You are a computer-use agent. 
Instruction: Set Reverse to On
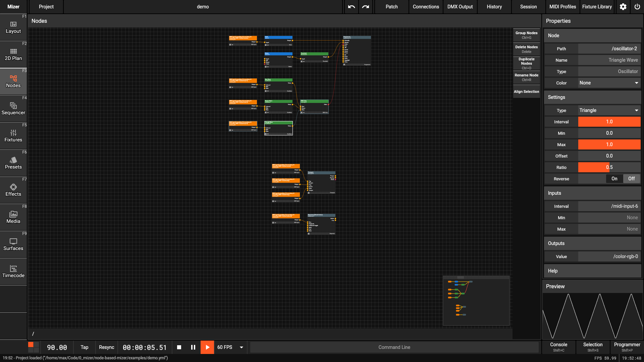614,179
